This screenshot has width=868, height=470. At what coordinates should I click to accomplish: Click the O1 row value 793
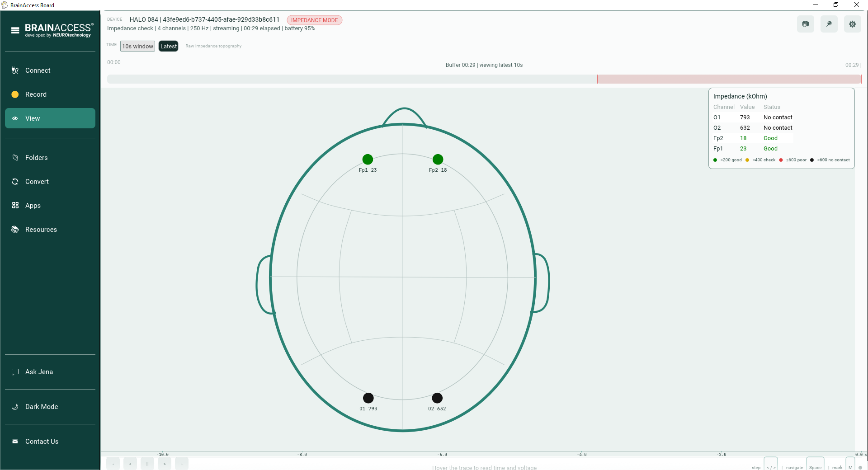745,117
